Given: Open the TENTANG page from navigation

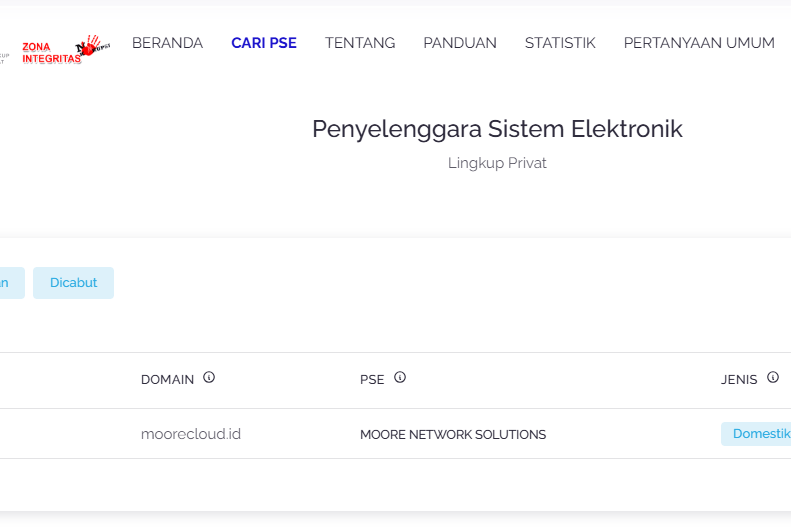Looking at the screenshot, I should pos(360,43).
